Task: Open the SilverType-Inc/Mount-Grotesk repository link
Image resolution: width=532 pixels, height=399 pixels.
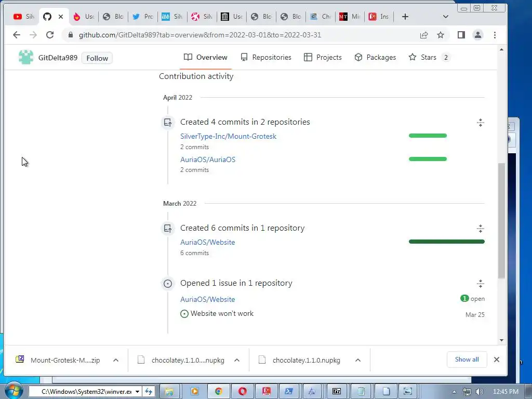Action: pos(229,136)
